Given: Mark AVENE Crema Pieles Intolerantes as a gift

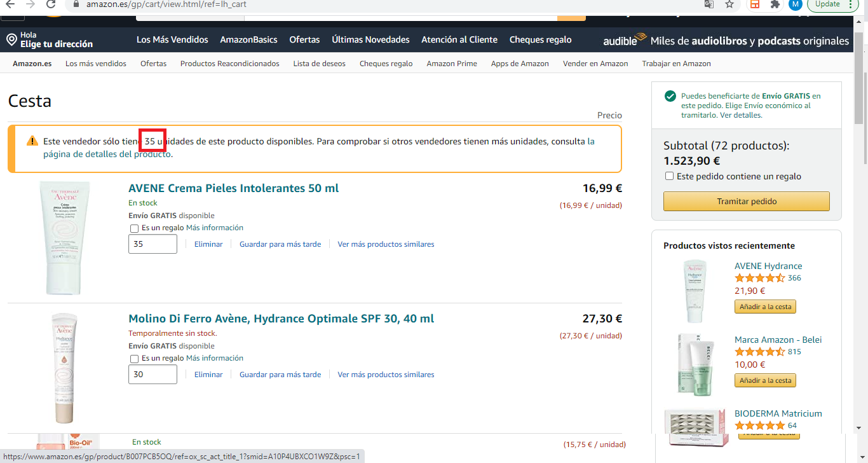Looking at the screenshot, I should coord(134,228).
